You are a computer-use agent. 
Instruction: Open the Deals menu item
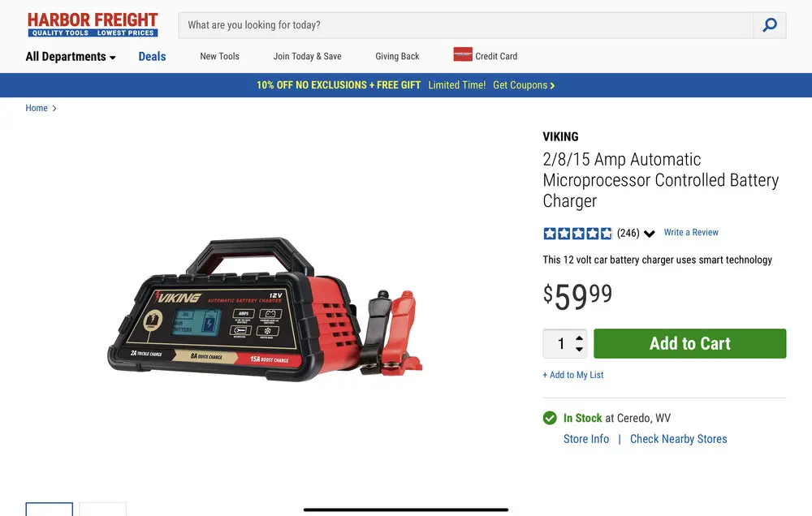pyautogui.click(x=152, y=57)
